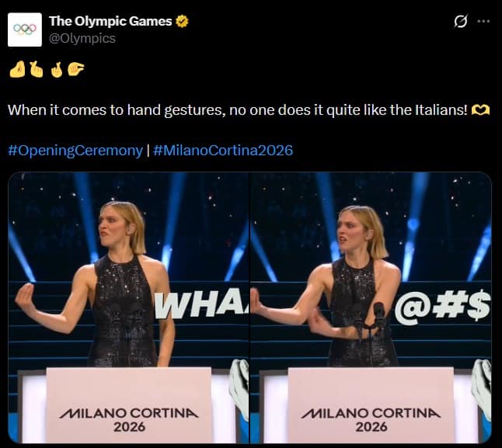Click the gold verified badge

click(182, 22)
